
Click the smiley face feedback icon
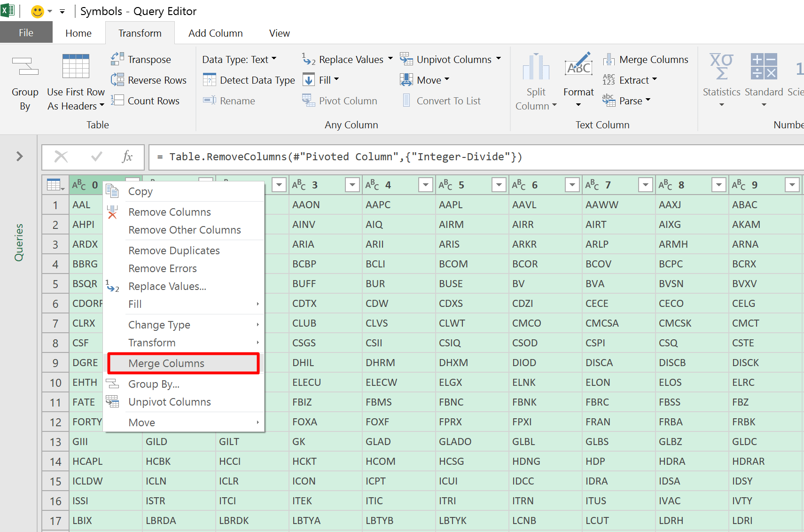point(37,11)
